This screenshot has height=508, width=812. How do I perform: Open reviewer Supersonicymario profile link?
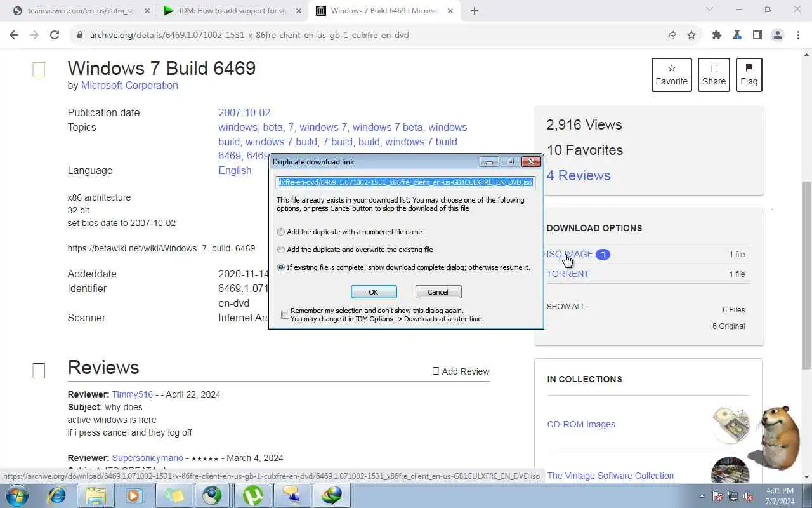[147, 458]
